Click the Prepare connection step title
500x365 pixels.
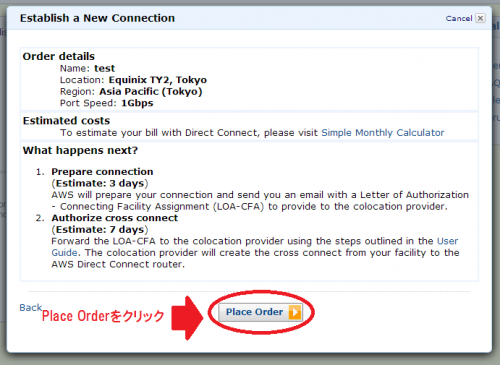(102, 172)
